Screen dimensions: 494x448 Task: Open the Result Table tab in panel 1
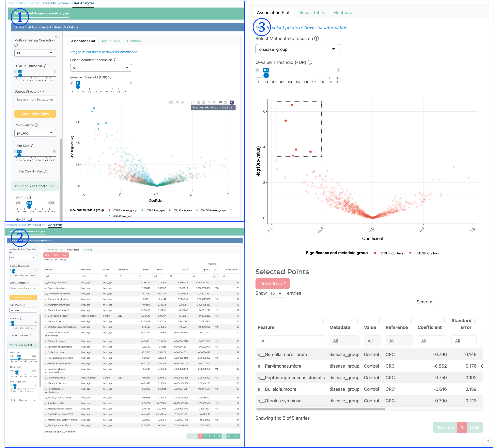[111, 41]
